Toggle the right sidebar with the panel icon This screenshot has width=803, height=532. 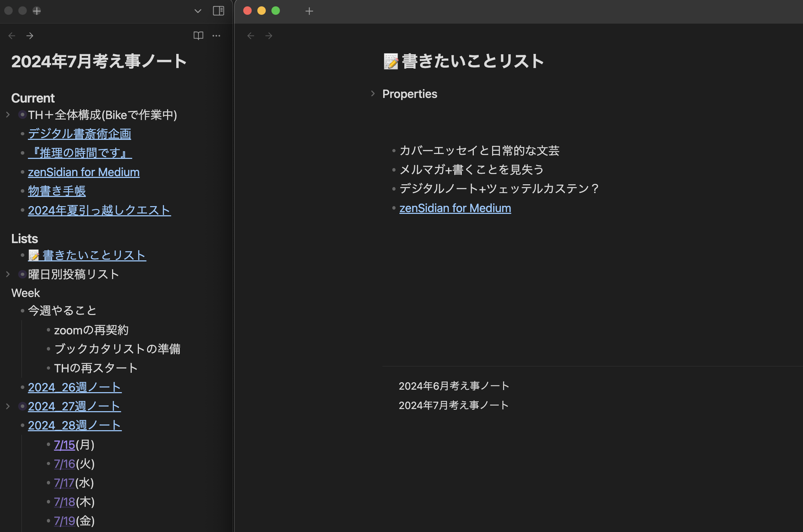pyautogui.click(x=219, y=11)
